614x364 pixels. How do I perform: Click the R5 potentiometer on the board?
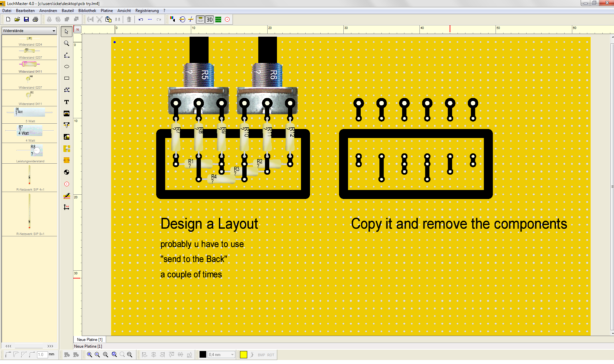pos(199,76)
